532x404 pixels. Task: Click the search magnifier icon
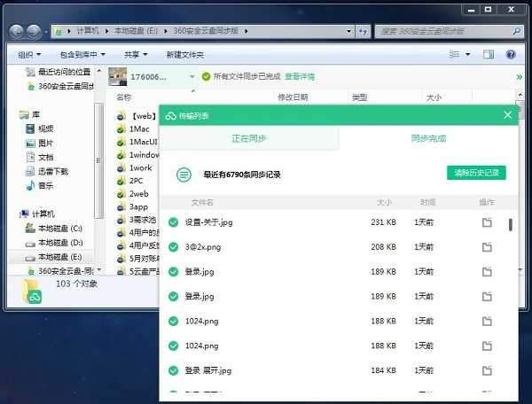(516, 31)
